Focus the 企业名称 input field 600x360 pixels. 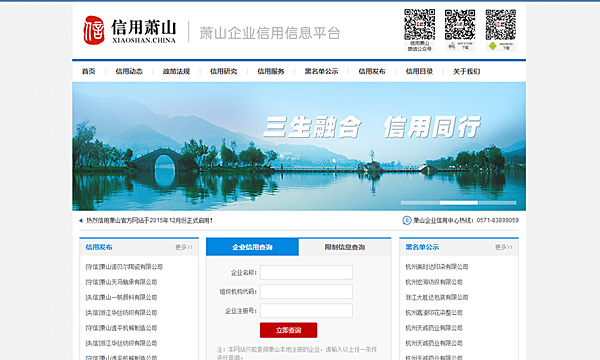[x=306, y=272]
